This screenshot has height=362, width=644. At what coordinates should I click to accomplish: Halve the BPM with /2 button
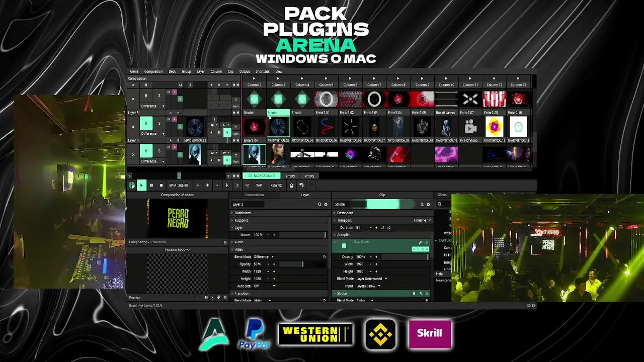[x=237, y=186]
